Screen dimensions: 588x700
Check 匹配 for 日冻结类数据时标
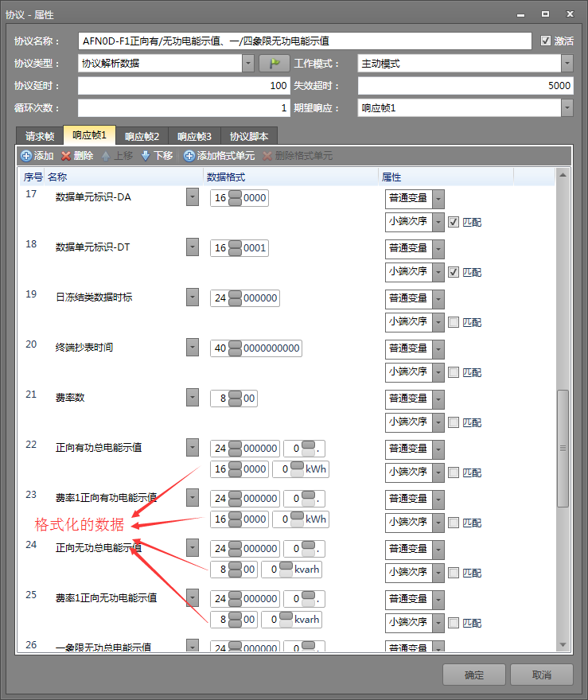[x=454, y=322]
